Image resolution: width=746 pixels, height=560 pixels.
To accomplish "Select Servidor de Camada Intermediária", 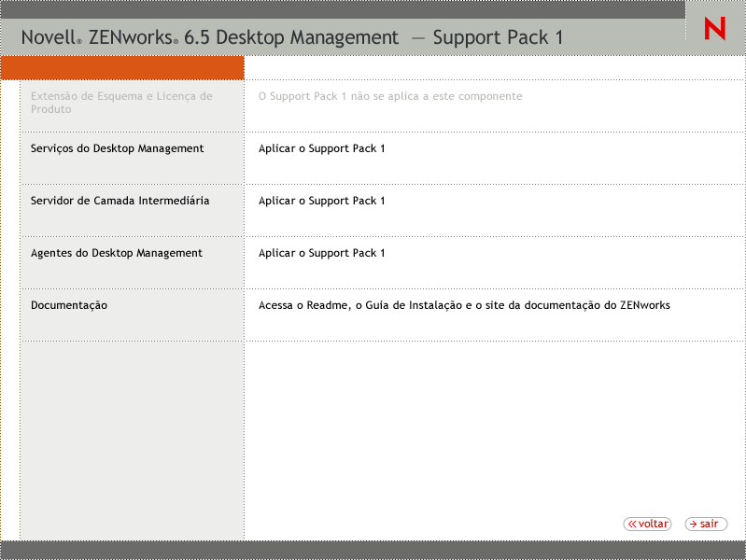I will tap(120, 201).
